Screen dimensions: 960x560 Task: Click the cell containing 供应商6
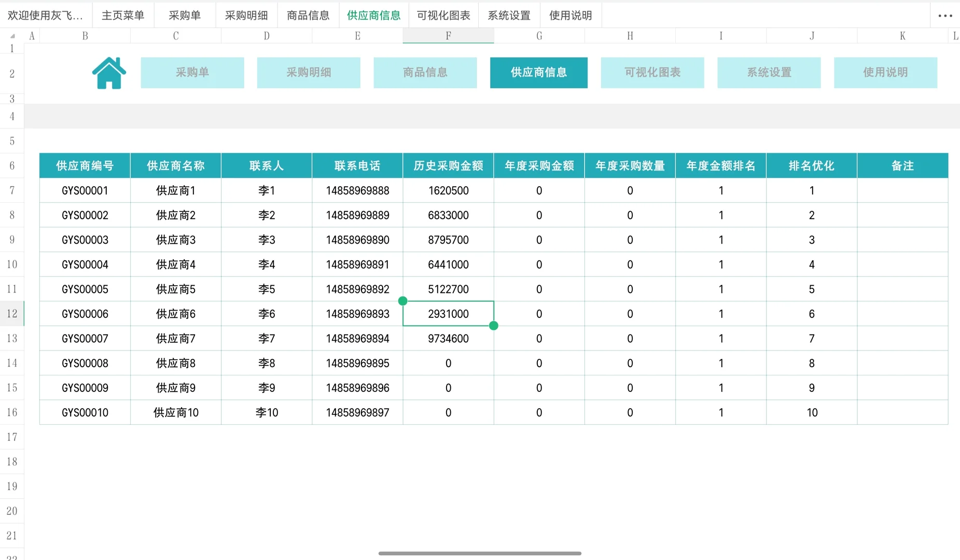[x=175, y=314]
